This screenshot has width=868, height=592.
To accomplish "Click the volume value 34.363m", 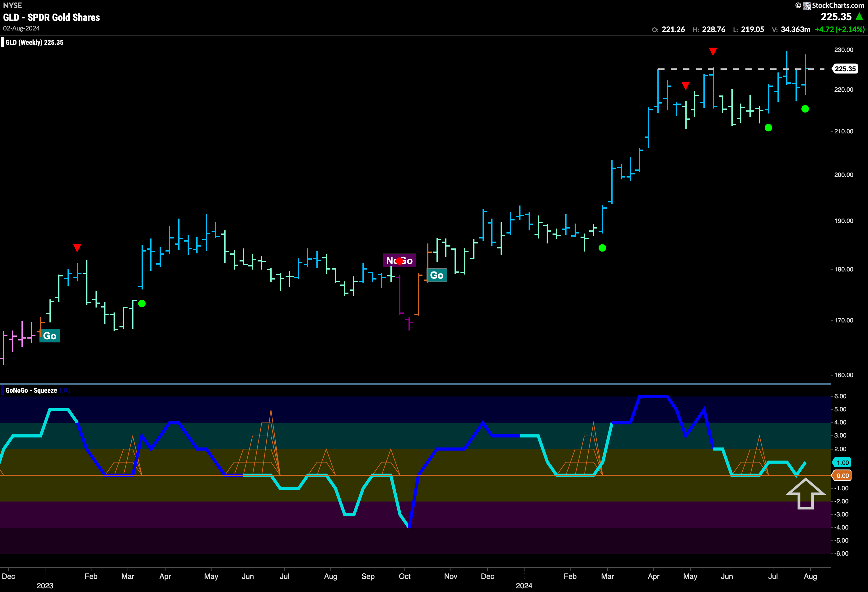I will coord(795,30).
